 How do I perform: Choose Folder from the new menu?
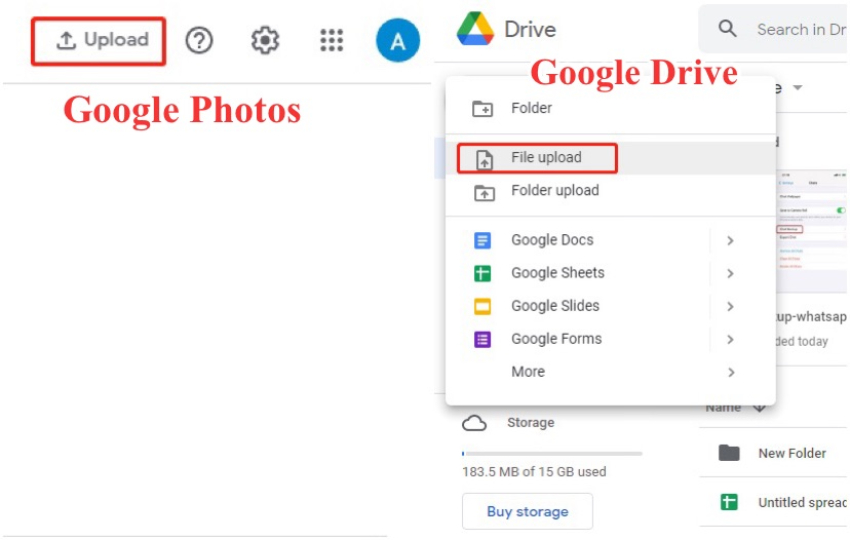point(610,108)
